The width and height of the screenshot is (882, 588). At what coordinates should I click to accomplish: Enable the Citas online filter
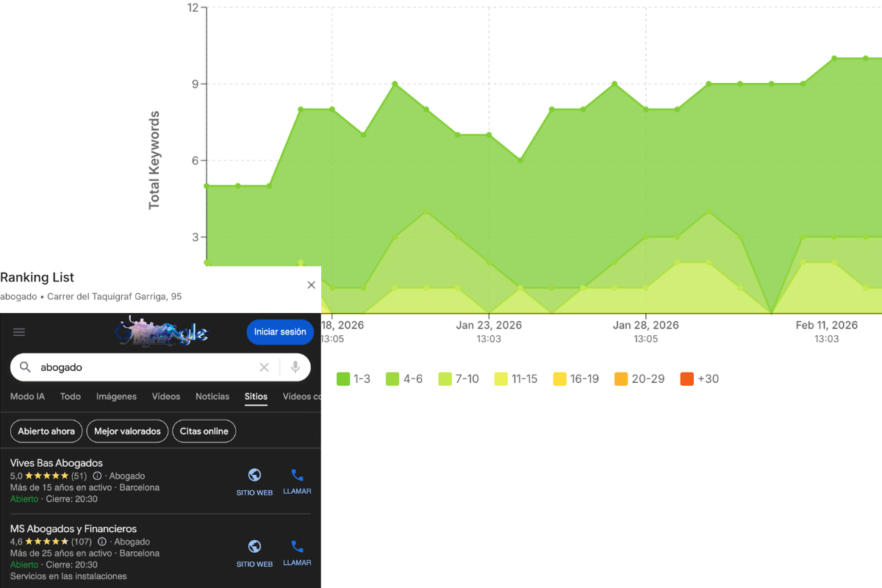tap(204, 431)
